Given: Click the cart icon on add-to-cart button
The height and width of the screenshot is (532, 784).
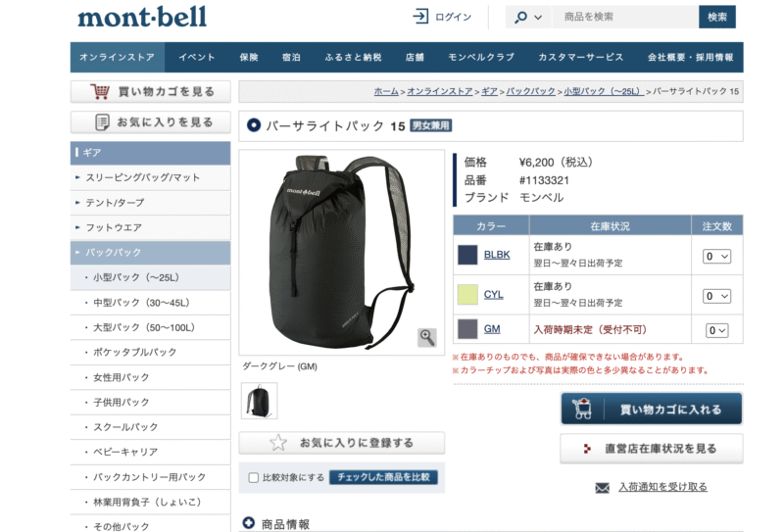Looking at the screenshot, I should (582, 409).
